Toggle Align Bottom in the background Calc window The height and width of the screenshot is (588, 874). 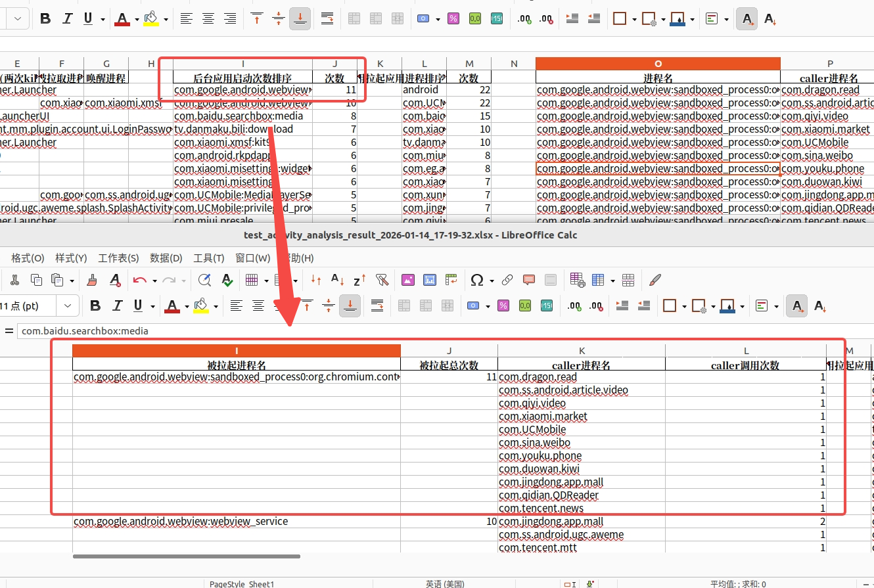pos(300,19)
